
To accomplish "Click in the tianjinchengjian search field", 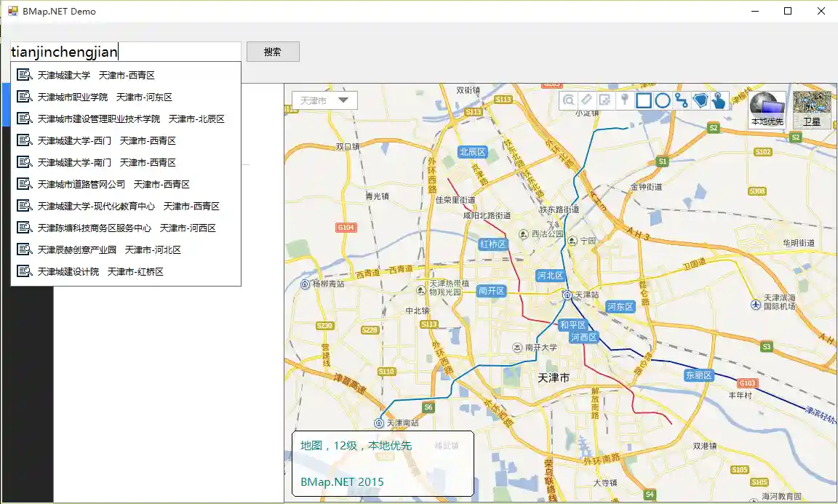I will coord(125,52).
